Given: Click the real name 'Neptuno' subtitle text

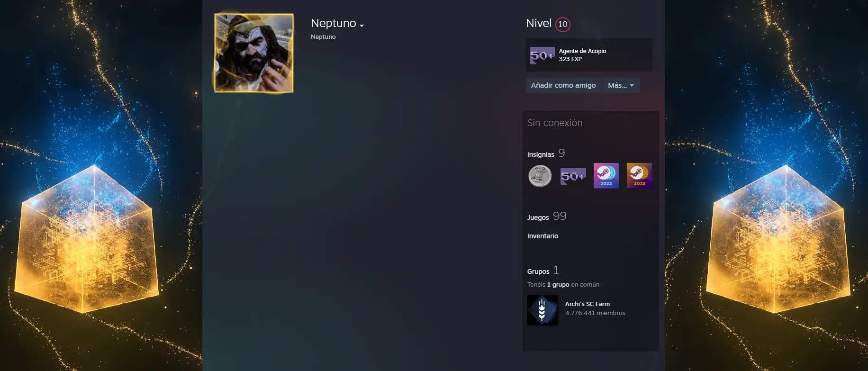Looking at the screenshot, I should pyautogui.click(x=323, y=37).
